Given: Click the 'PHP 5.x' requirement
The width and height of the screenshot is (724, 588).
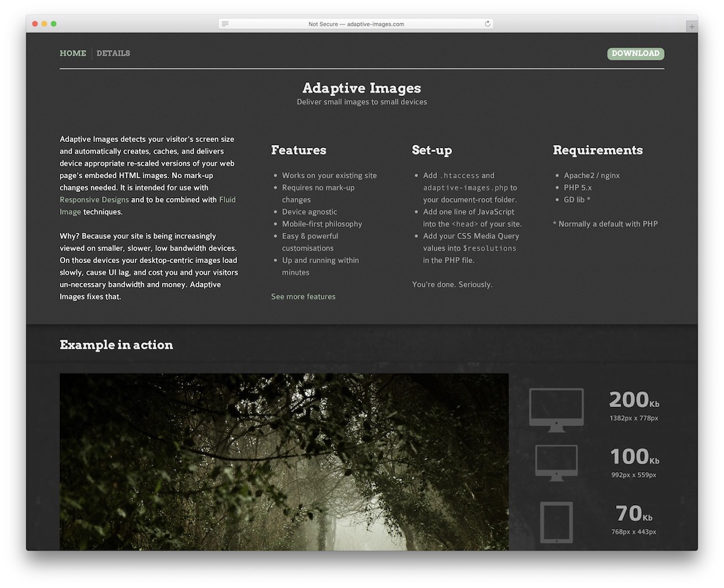Looking at the screenshot, I should pos(578,187).
